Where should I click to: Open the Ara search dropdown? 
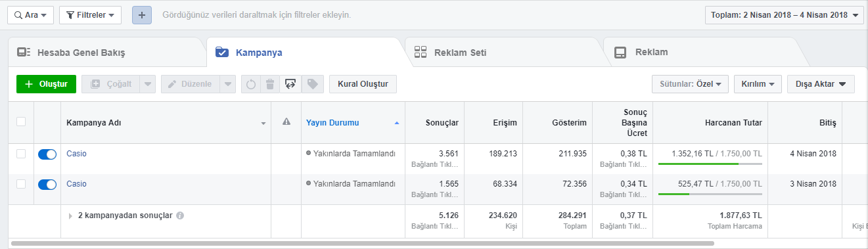30,14
